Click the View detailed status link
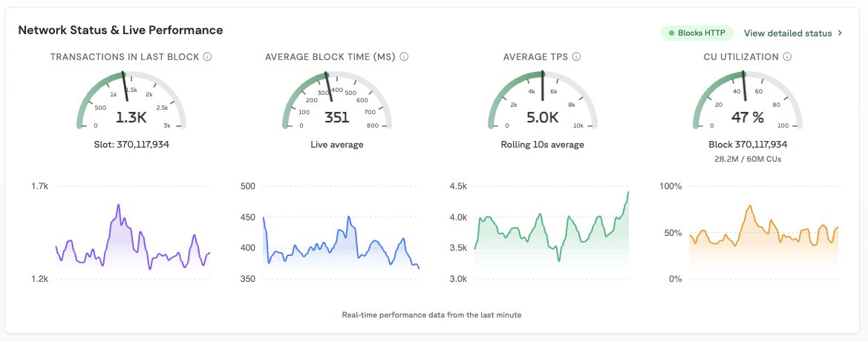 pyautogui.click(x=788, y=33)
